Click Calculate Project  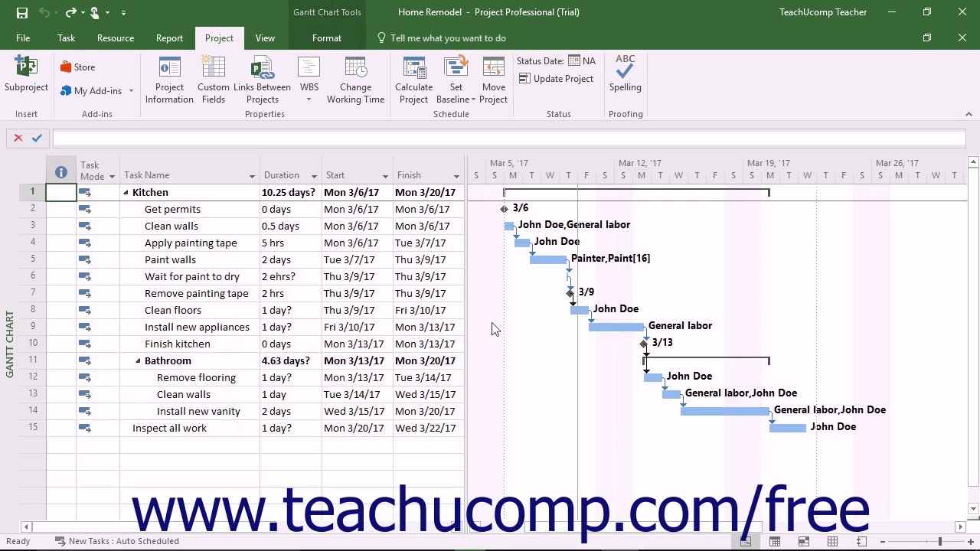(413, 80)
